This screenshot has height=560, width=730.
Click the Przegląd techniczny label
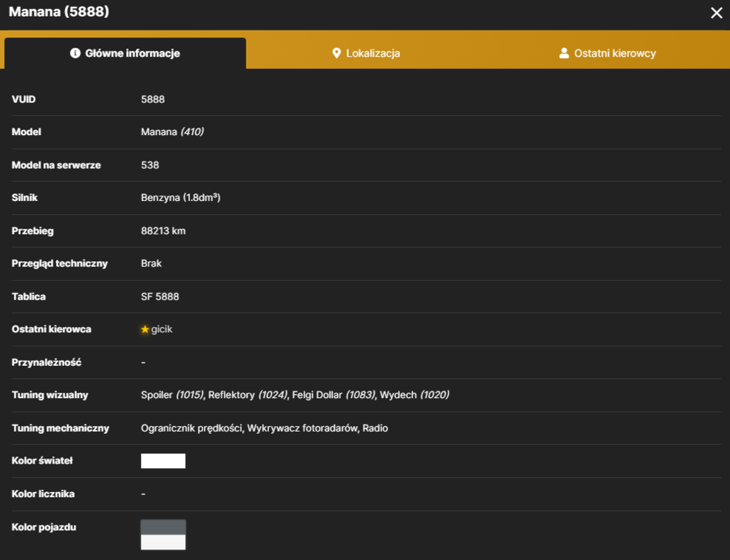click(60, 264)
